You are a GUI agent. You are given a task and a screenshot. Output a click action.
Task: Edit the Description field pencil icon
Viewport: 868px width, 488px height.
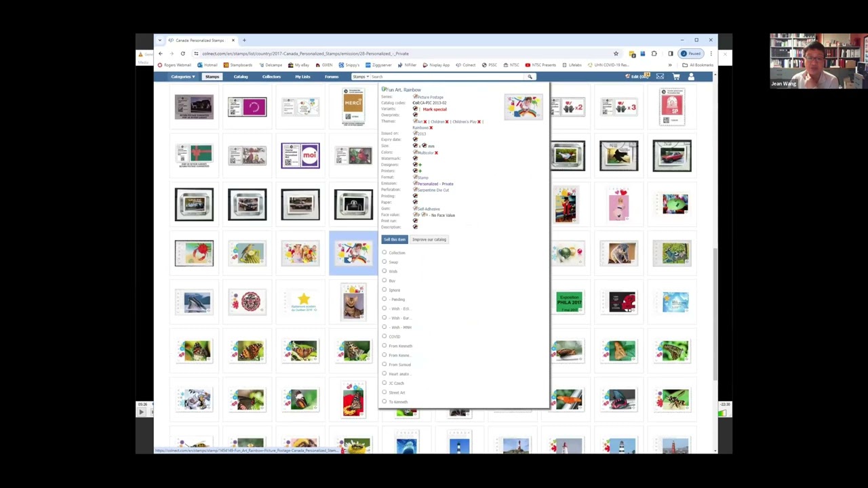[x=415, y=227]
